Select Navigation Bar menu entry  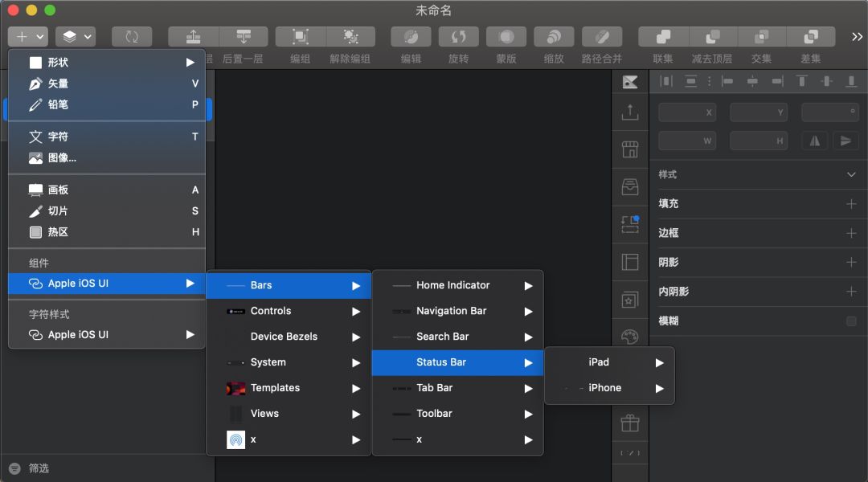point(457,311)
